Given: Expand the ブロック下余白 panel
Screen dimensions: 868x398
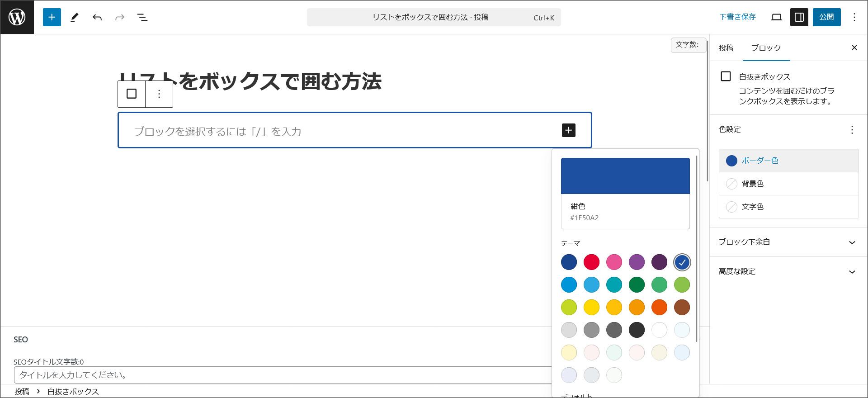Looking at the screenshot, I should [x=789, y=242].
